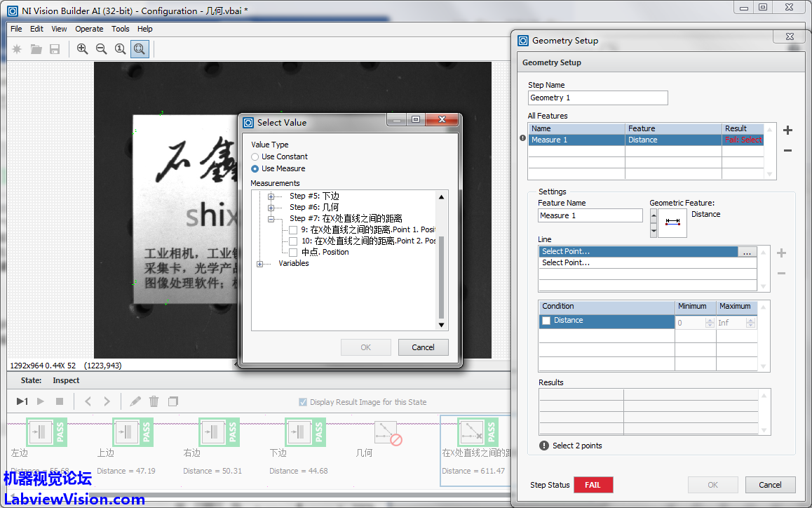Screen dimensions: 812x508
Task: Click the Run Once playback icon
Action: tap(22, 401)
